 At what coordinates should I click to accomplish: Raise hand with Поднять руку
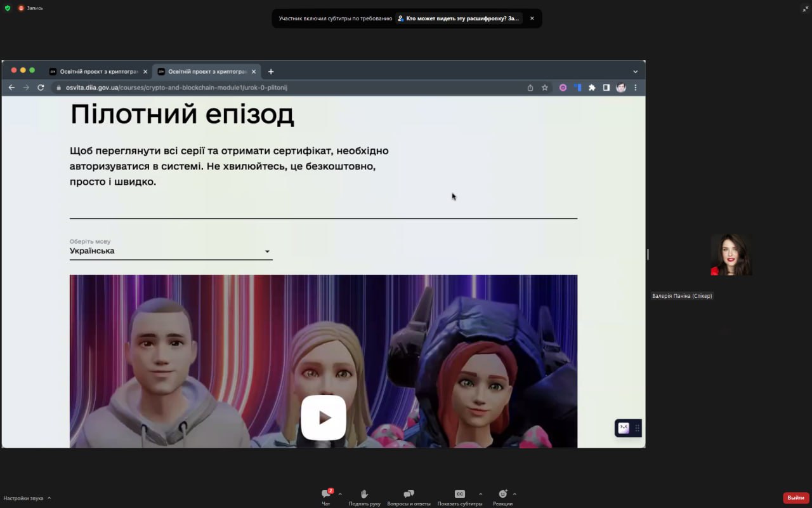[364, 497]
